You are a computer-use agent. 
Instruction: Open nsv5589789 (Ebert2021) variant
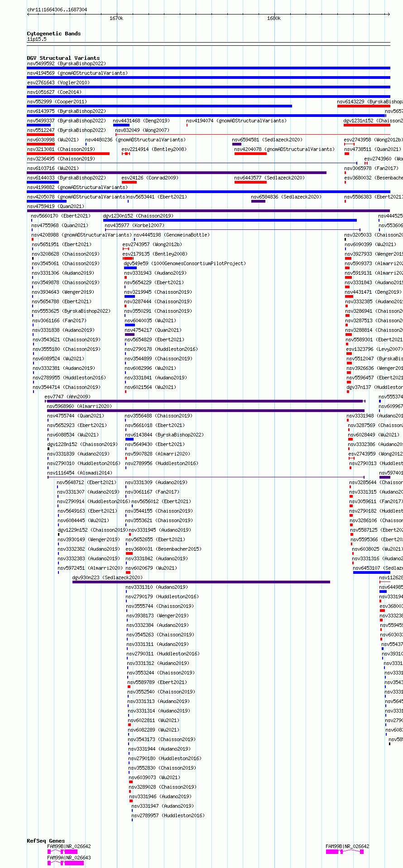click(157, 682)
